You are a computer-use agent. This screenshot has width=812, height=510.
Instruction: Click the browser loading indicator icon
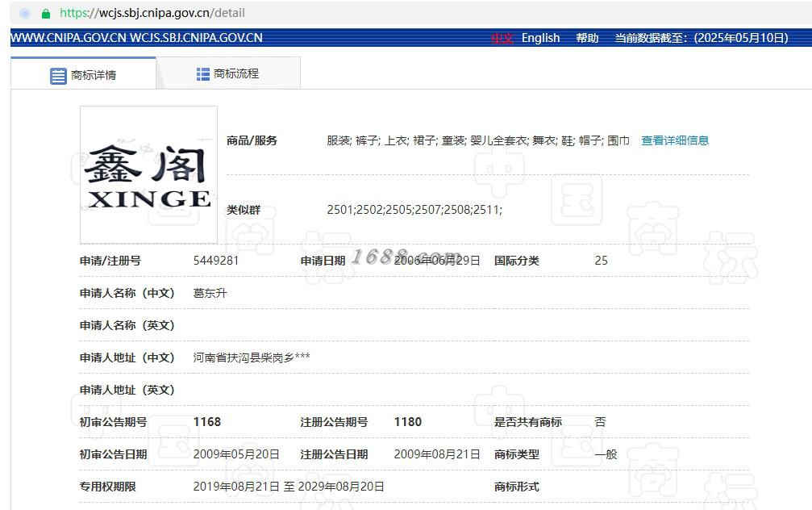point(25,14)
